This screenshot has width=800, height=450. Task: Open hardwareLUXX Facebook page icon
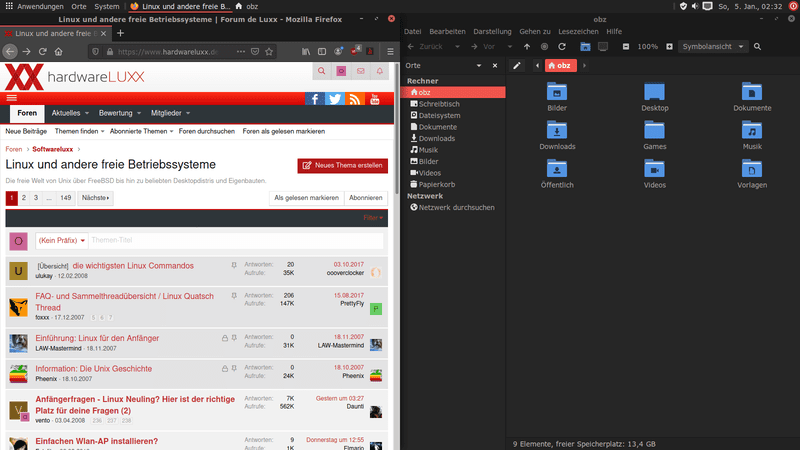315,98
